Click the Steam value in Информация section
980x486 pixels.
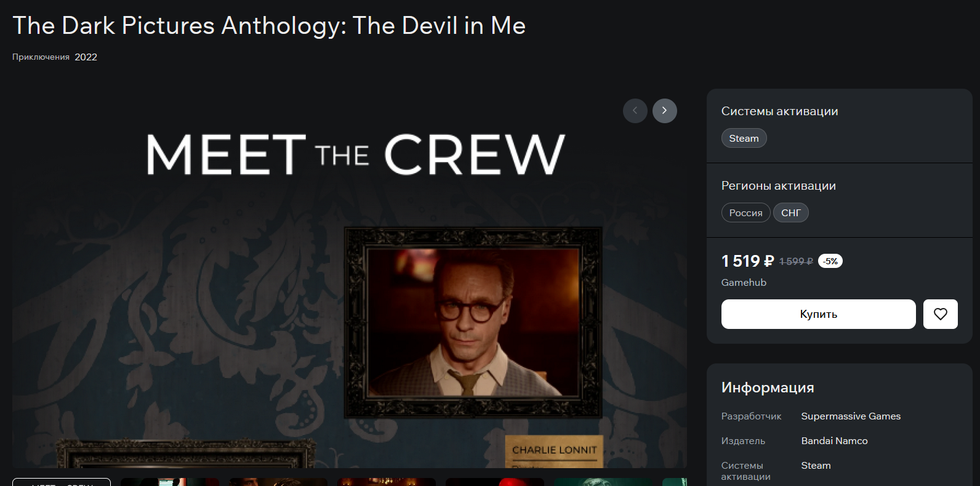pos(816,466)
